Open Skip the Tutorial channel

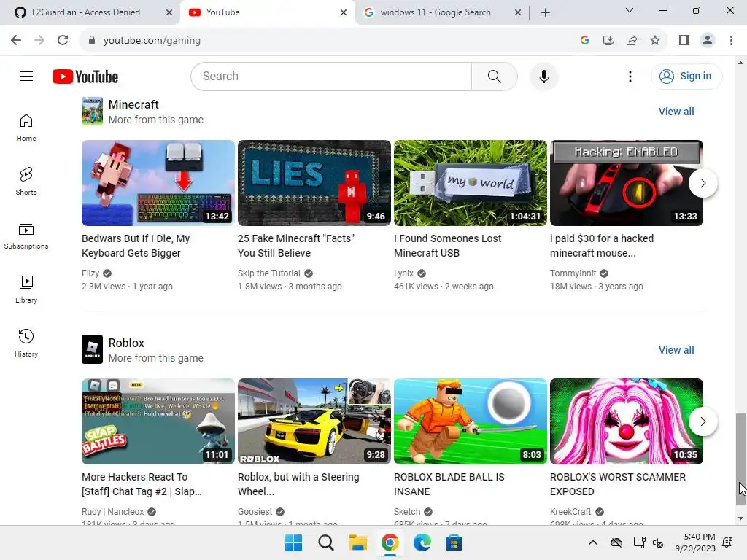click(x=269, y=273)
